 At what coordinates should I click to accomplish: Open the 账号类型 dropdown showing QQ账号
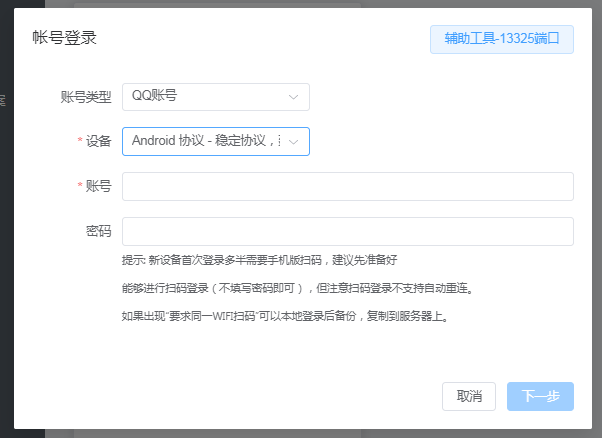205,97
